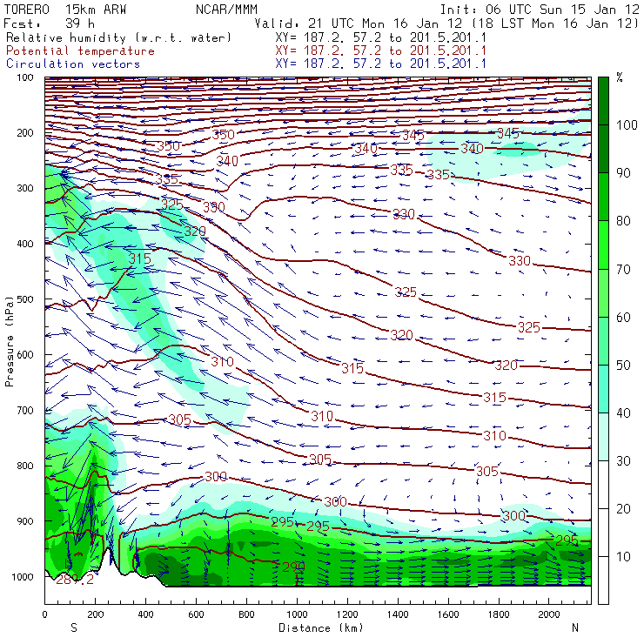The width and height of the screenshot is (644, 644).
Task: Click the colorbar segment between 60 and 70
Action: pos(603,292)
